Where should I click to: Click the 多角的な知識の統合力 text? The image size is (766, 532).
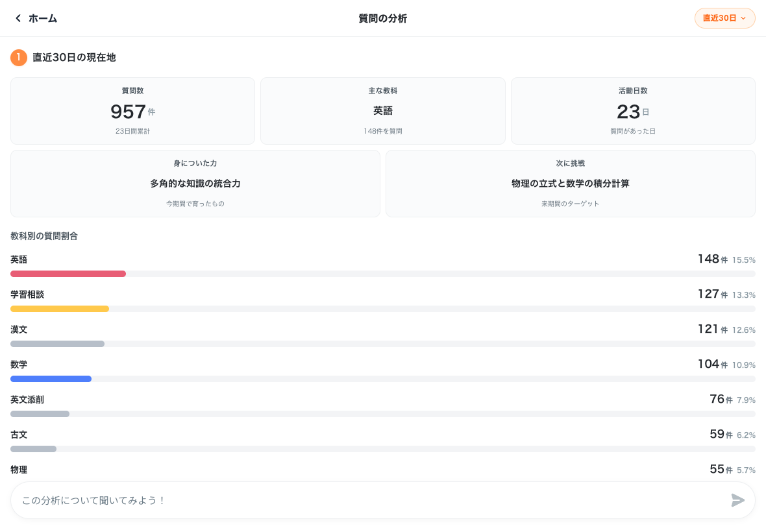195,184
